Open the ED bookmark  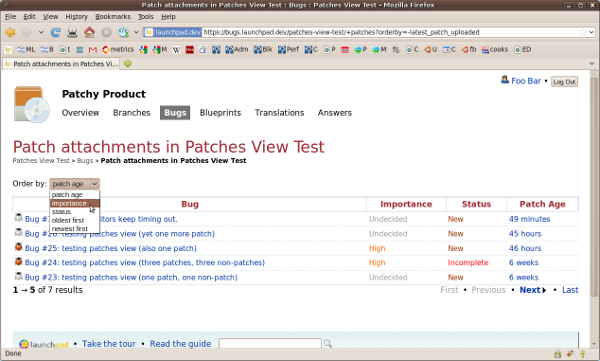tap(523, 49)
